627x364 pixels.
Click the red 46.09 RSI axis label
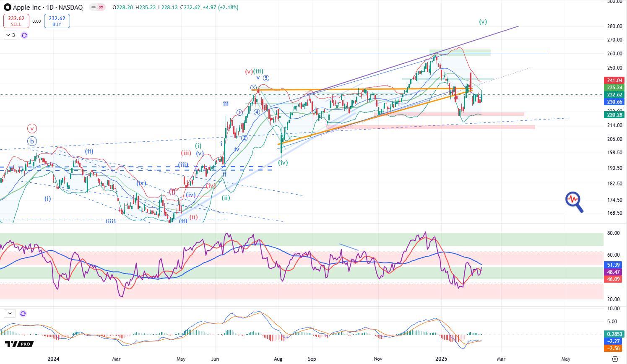click(614, 279)
